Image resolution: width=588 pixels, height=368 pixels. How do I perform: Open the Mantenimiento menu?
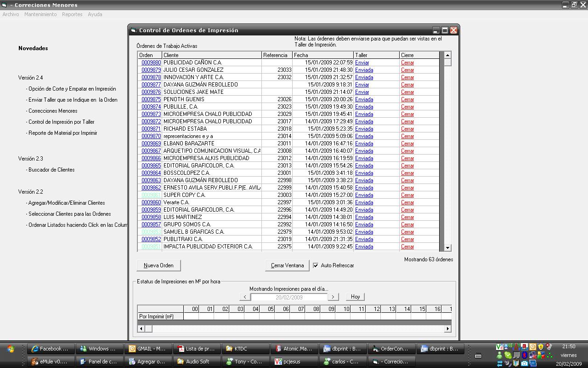40,14
